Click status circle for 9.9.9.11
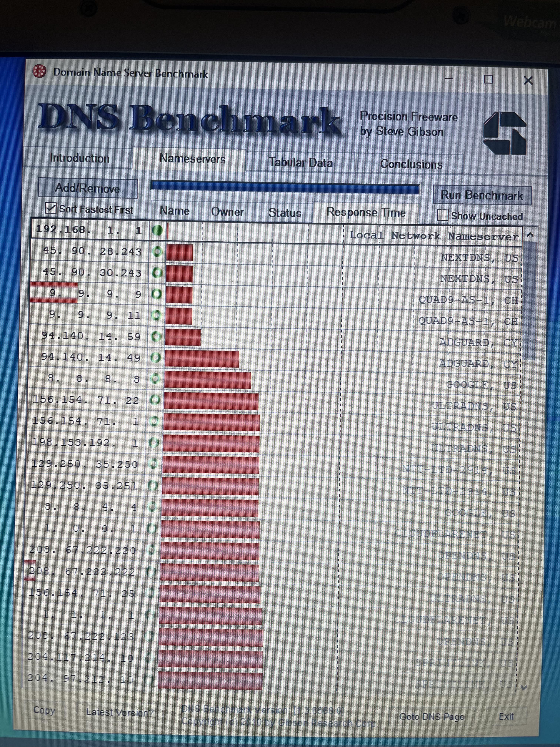 tap(156, 315)
